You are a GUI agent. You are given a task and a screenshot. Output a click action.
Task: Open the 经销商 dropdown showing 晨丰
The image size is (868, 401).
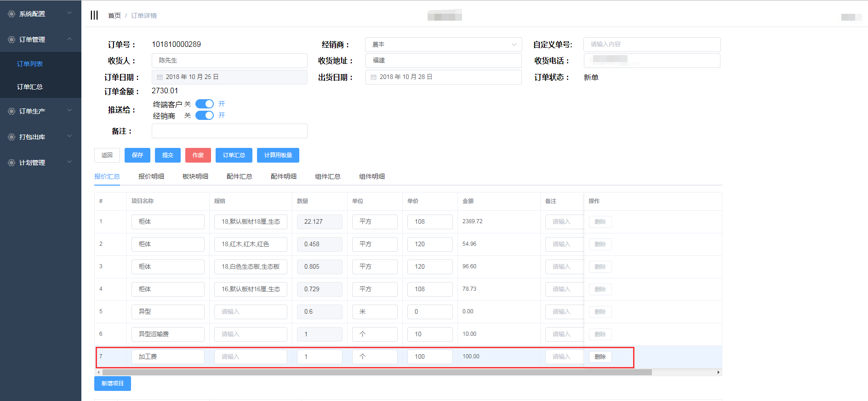tap(443, 45)
